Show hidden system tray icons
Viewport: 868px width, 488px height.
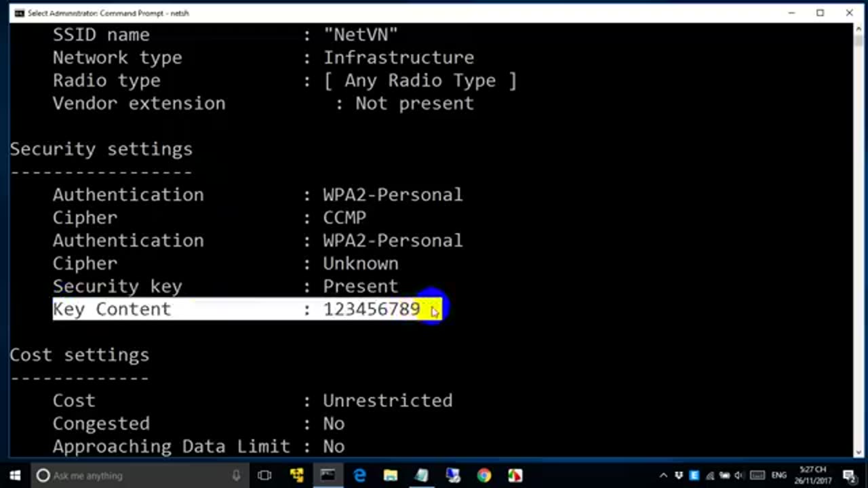[663, 476]
